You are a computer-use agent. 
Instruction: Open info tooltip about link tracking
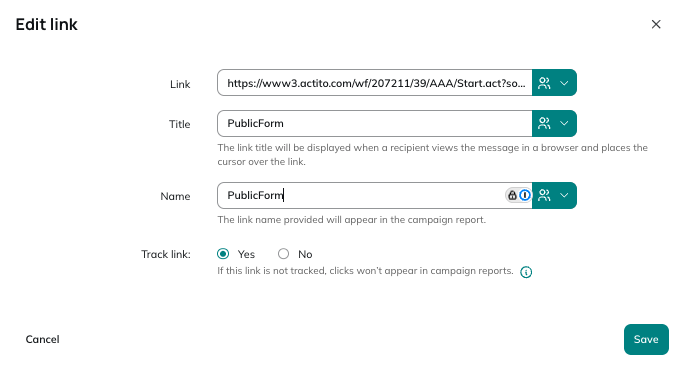(526, 272)
